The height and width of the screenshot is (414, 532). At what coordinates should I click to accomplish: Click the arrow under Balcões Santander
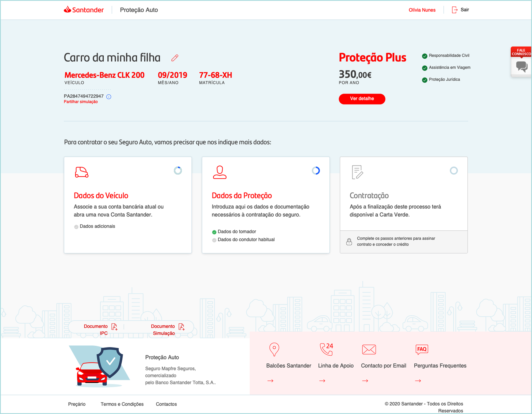coord(270,381)
